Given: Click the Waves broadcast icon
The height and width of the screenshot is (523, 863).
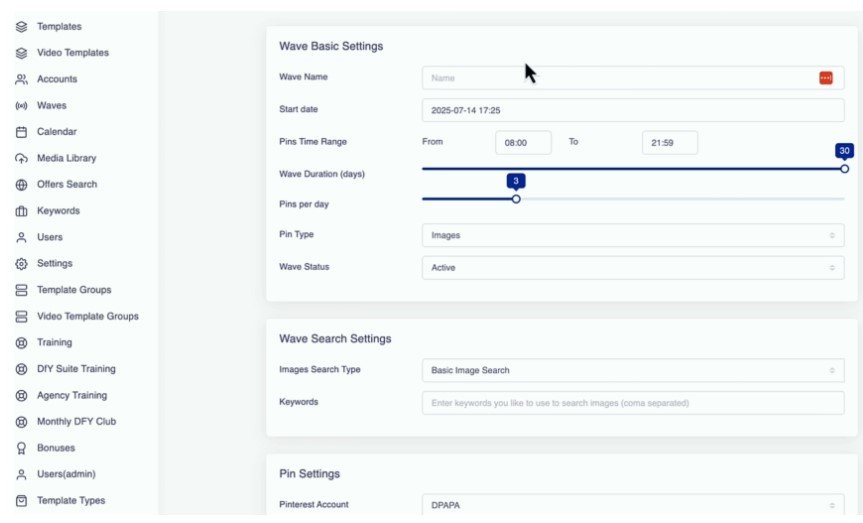Looking at the screenshot, I should tap(21, 106).
